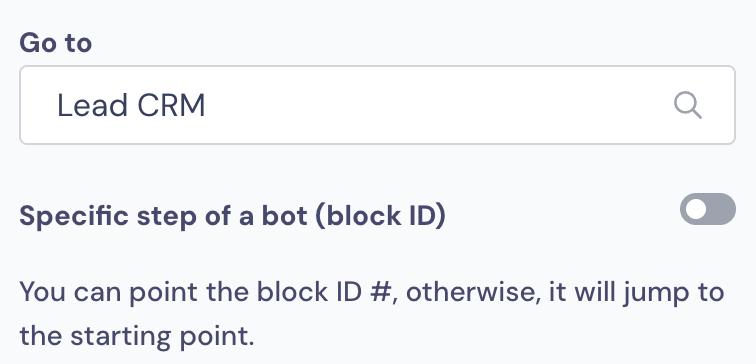Click the Lead CRM input field
The width and height of the screenshot is (756, 364).
click(377, 105)
